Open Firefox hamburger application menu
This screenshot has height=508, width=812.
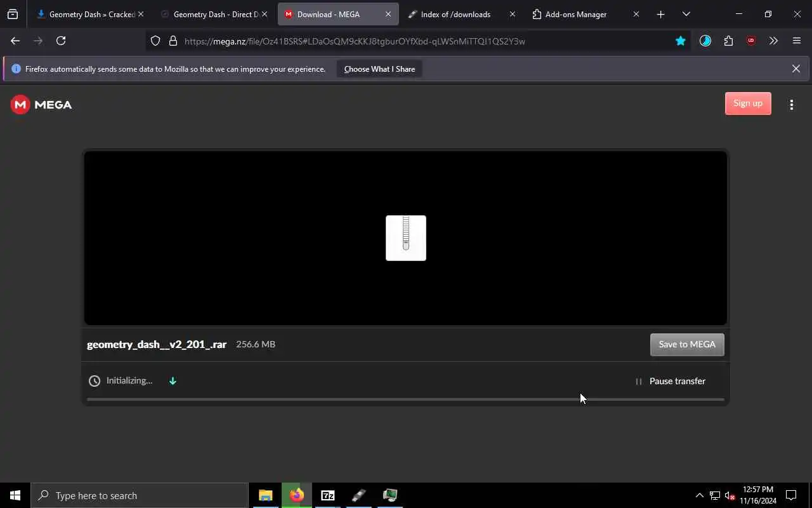(797, 41)
